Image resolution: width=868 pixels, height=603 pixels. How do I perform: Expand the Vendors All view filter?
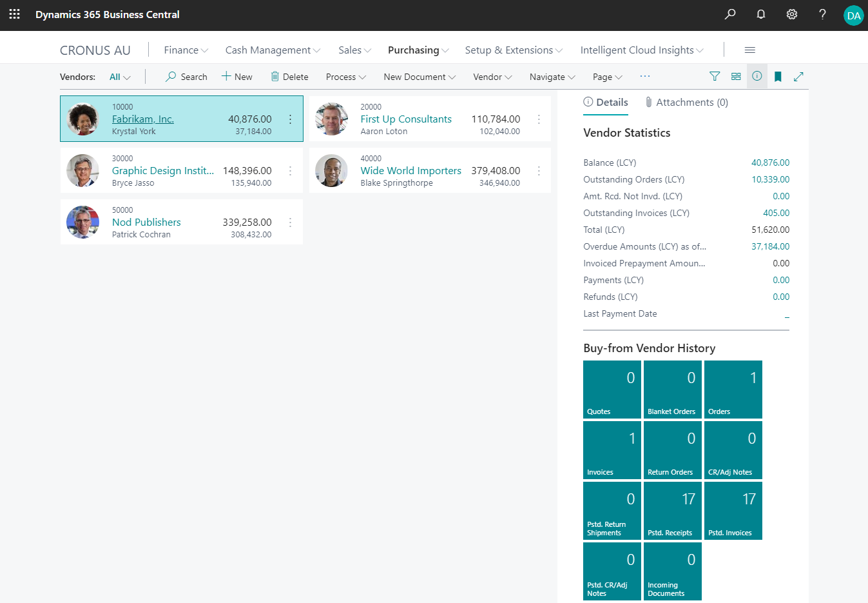coord(120,77)
